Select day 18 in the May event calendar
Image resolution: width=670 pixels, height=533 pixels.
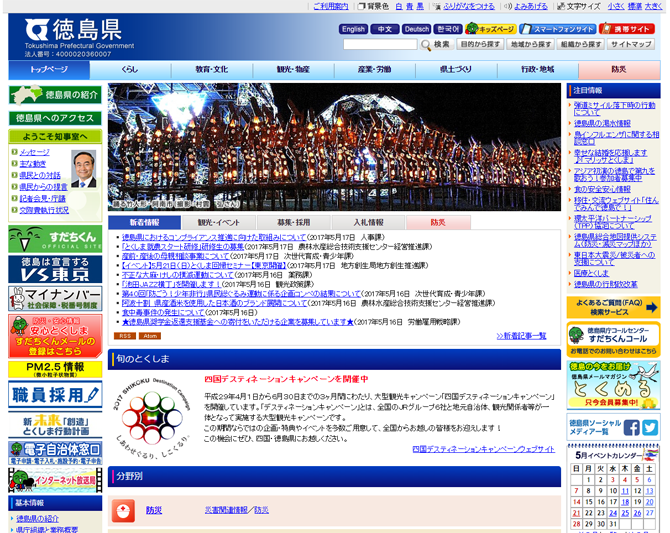[x=625, y=502]
